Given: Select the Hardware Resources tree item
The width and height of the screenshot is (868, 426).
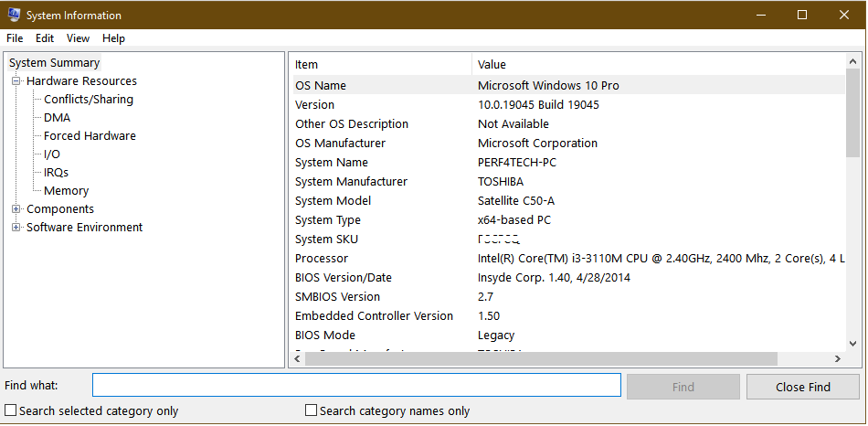Looking at the screenshot, I should click(81, 80).
